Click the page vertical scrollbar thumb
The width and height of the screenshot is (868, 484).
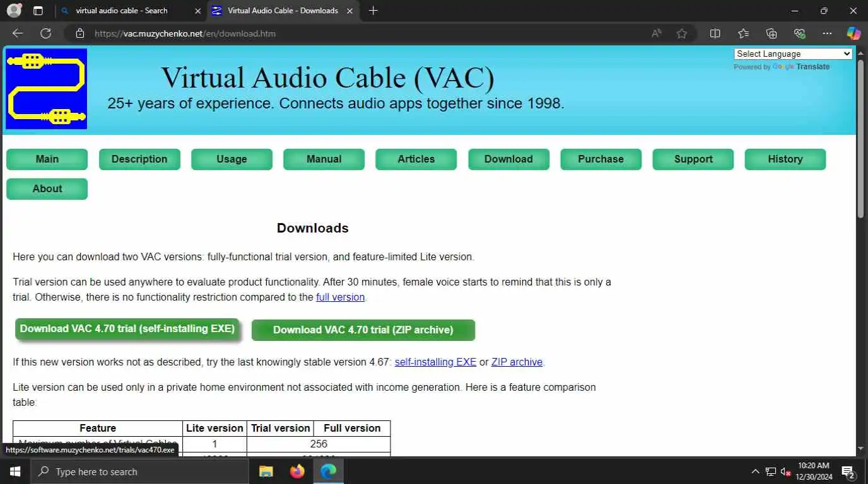pos(861,139)
